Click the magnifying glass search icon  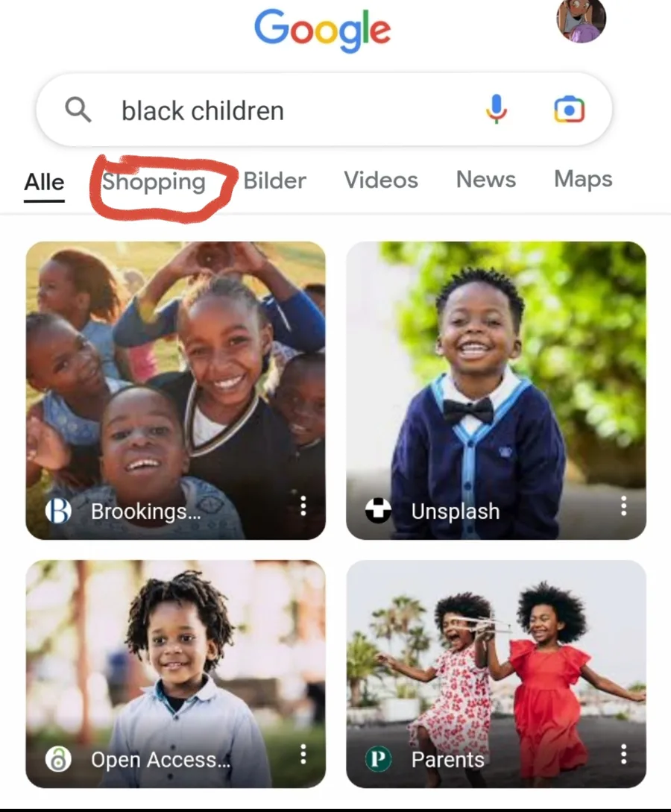pos(78,110)
